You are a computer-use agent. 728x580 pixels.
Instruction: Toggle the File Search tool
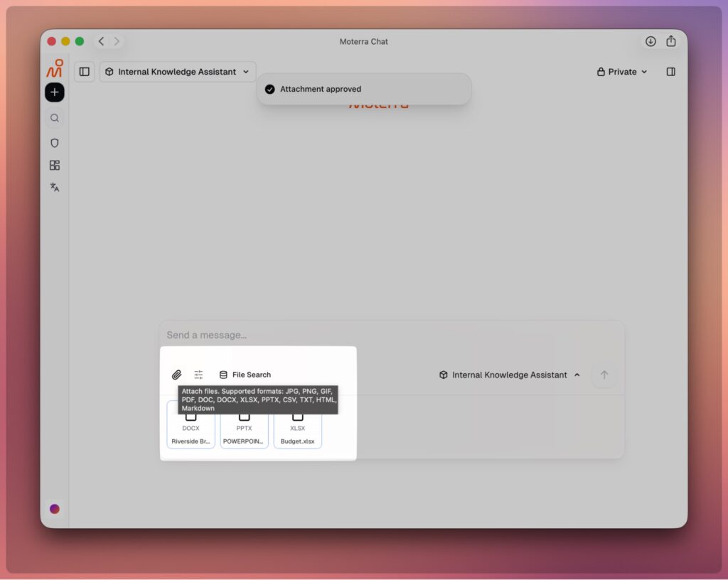(245, 375)
